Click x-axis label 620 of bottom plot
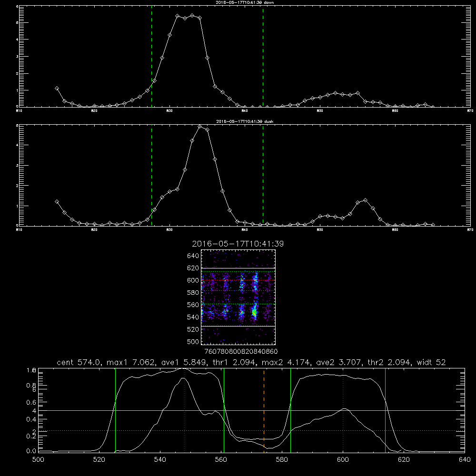This screenshot has height=476, width=476. [x=404, y=460]
